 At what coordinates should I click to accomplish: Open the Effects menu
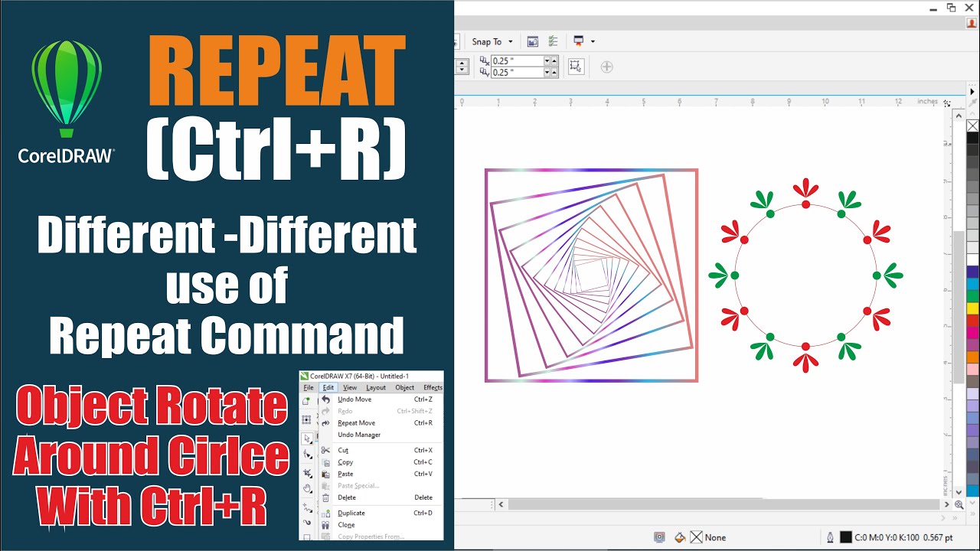click(433, 388)
